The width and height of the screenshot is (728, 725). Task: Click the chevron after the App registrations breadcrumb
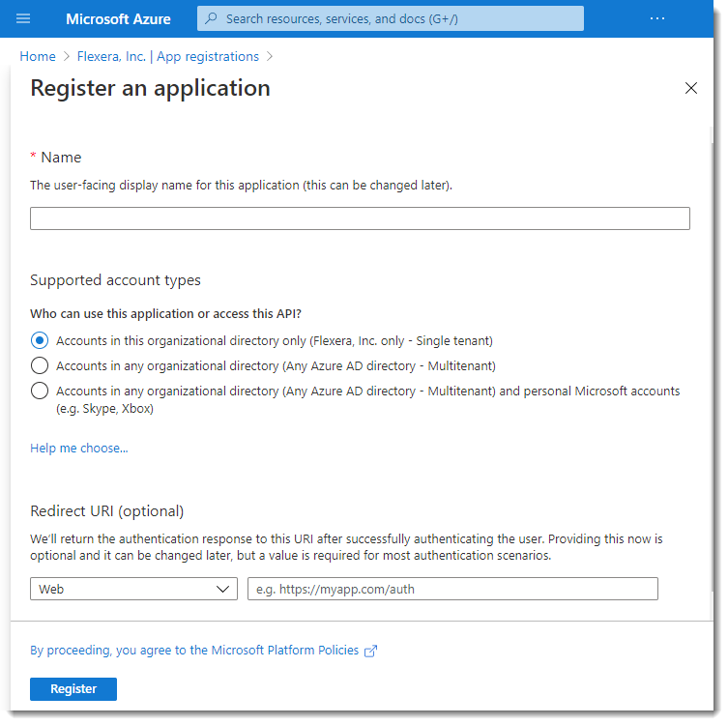pyautogui.click(x=270, y=57)
